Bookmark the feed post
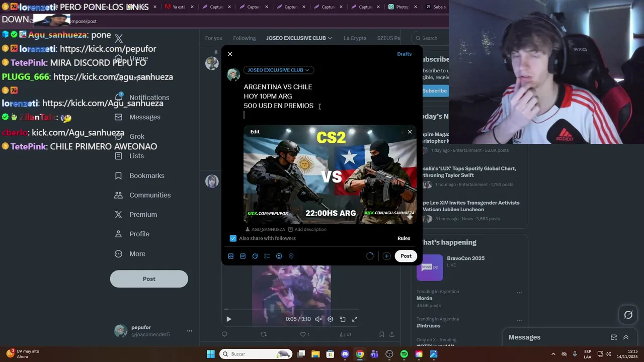 382,334
